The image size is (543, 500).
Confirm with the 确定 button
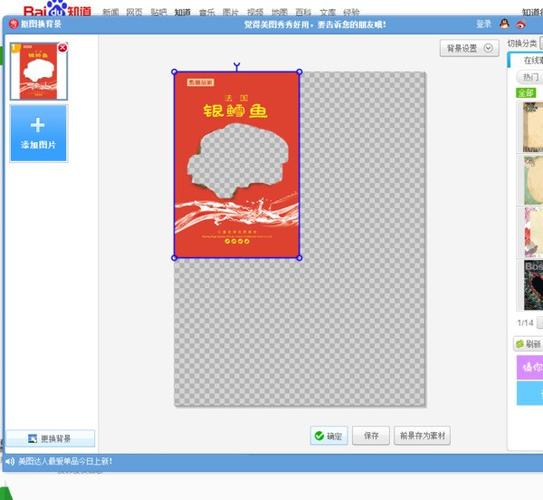pyautogui.click(x=329, y=436)
